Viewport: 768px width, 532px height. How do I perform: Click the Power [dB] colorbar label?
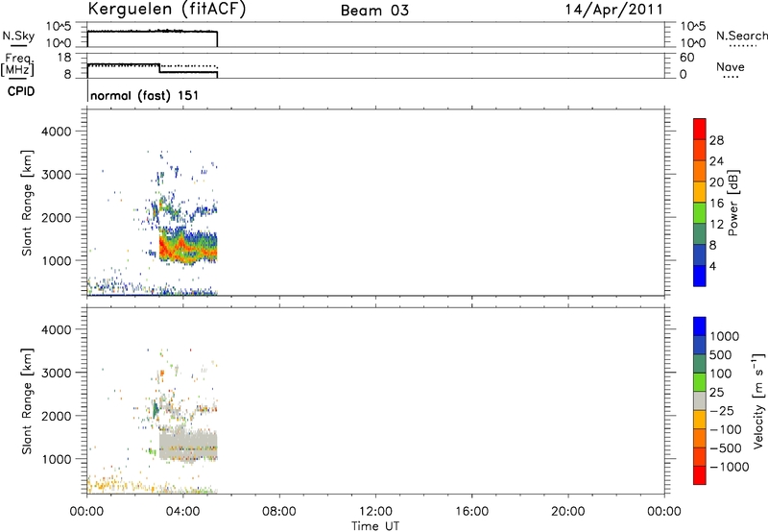pyautogui.click(x=732, y=203)
